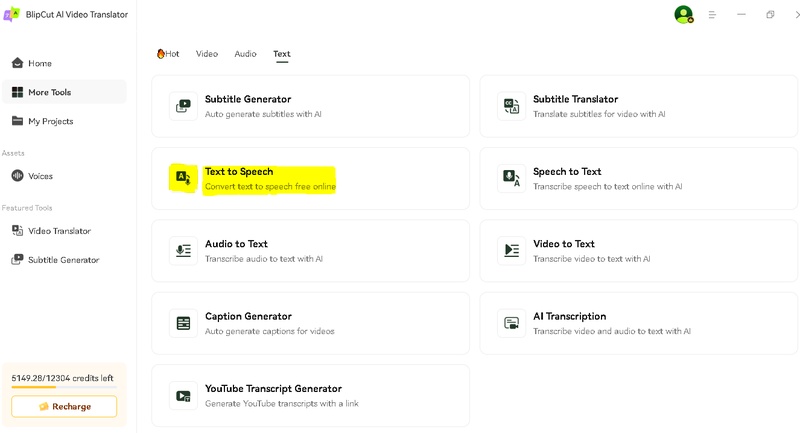Open the hamburger menu in title bar
This screenshot has width=800, height=433.
(x=712, y=15)
